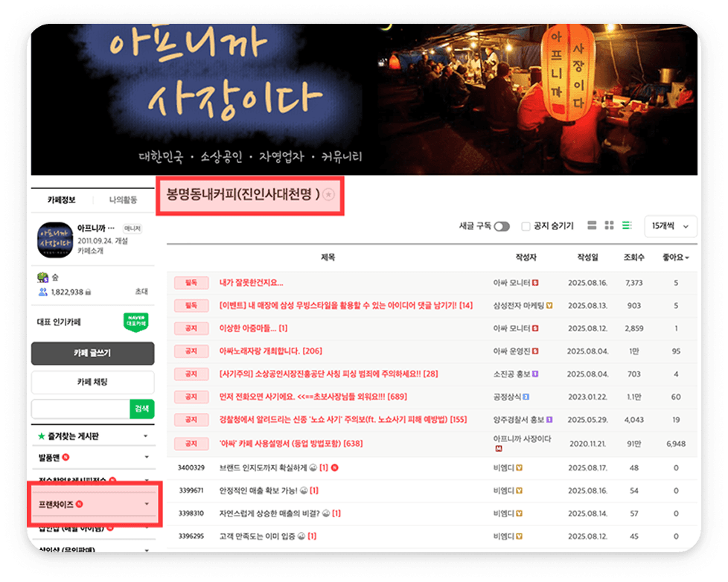This screenshot has height=582, width=728.
Task: Click the green star icon of 즐겨찾는 게시판
Action: [x=42, y=436]
